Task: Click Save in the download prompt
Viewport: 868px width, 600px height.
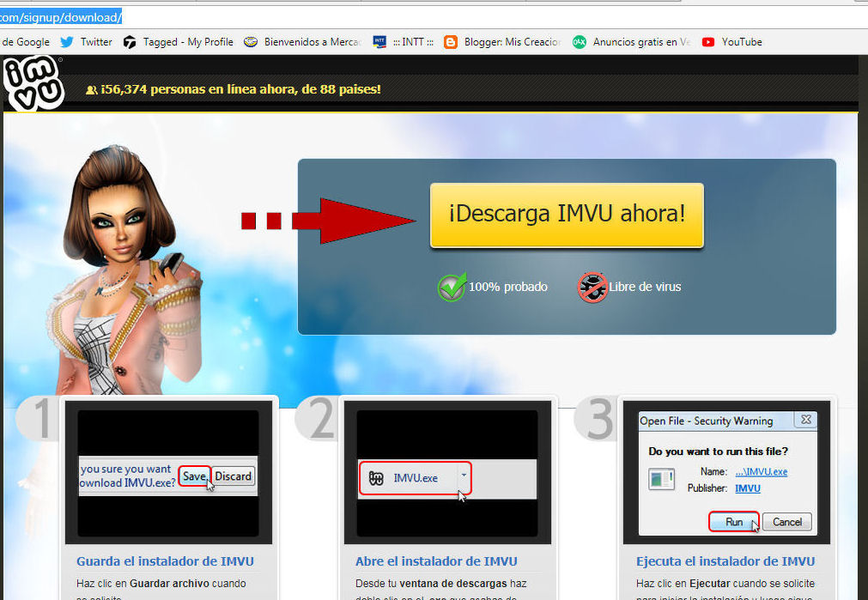Action: (195, 476)
